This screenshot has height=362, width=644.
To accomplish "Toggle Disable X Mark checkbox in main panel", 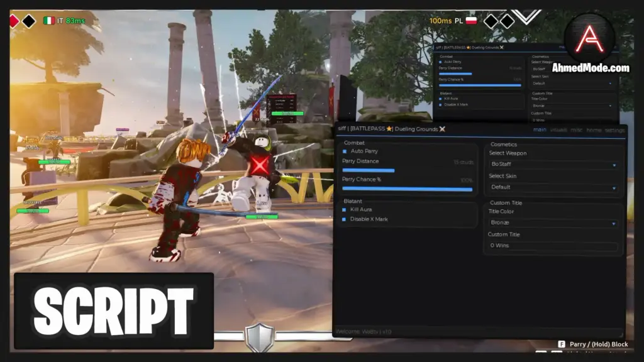I will (344, 219).
